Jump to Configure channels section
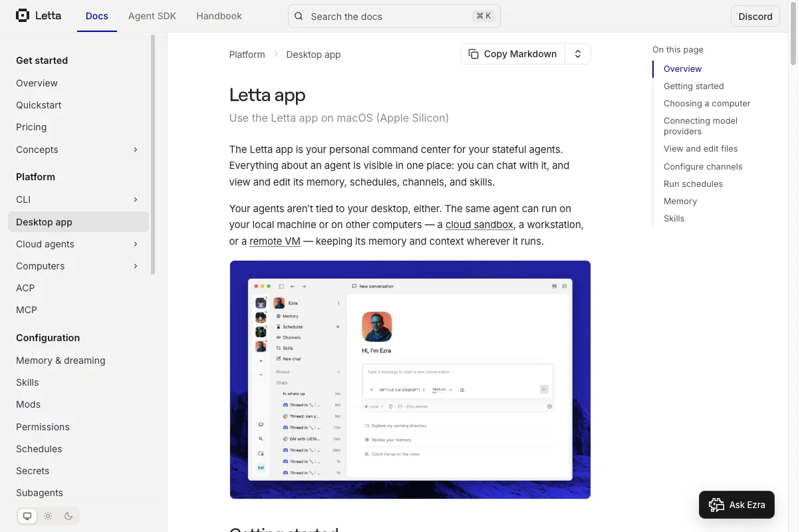This screenshot has height=532, width=798. (x=703, y=166)
